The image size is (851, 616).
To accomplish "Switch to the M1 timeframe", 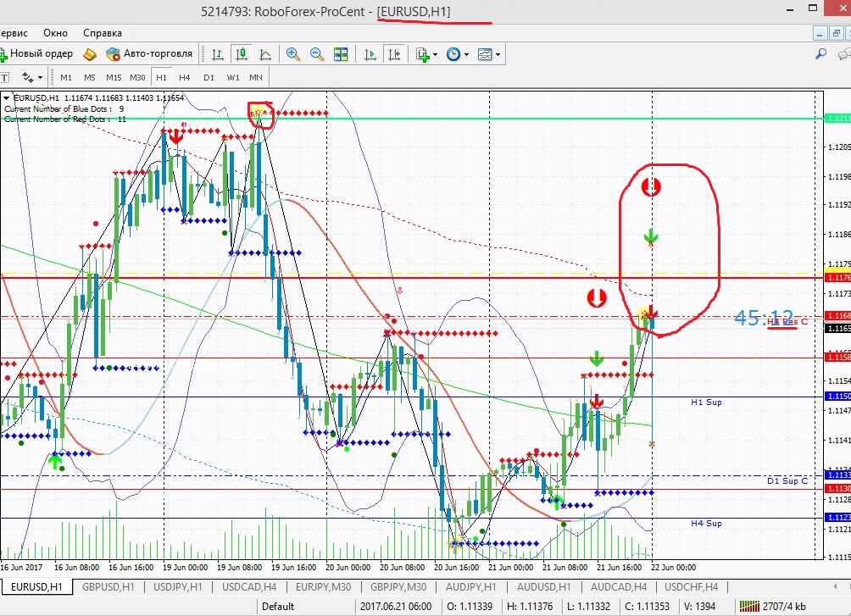I will click(x=66, y=78).
